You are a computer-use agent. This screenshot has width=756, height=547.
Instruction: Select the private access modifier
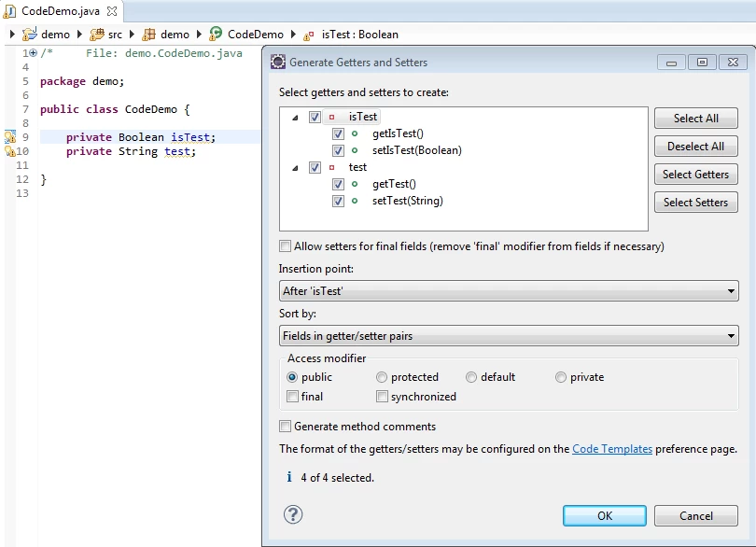pos(561,377)
